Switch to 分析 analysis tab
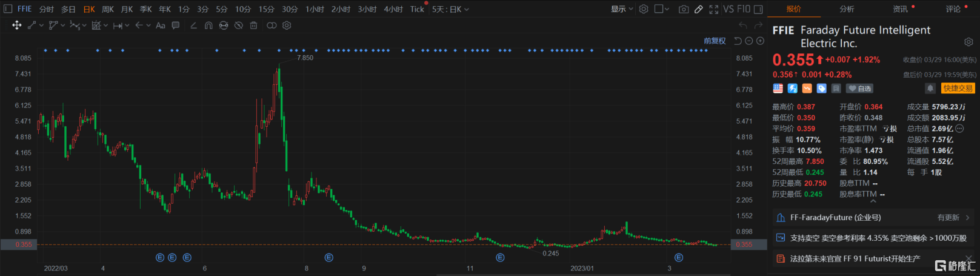 [847, 9]
